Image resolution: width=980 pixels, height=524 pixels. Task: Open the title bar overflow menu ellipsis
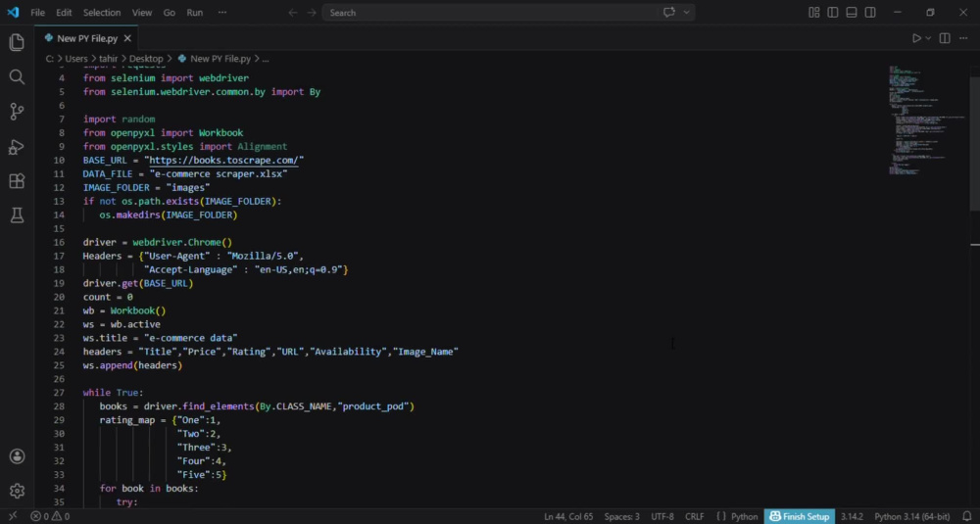pyautogui.click(x=222, y=13)
